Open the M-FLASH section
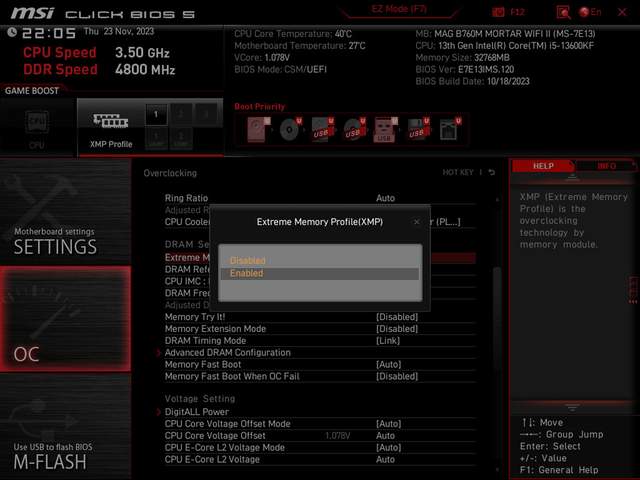This screenshot has width=640, height=480. (x=65, y=427)
